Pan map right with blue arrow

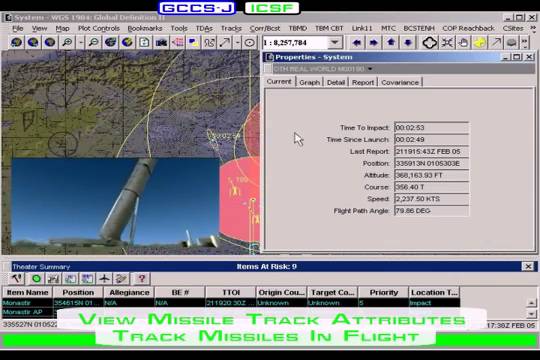tap(374, 42)
